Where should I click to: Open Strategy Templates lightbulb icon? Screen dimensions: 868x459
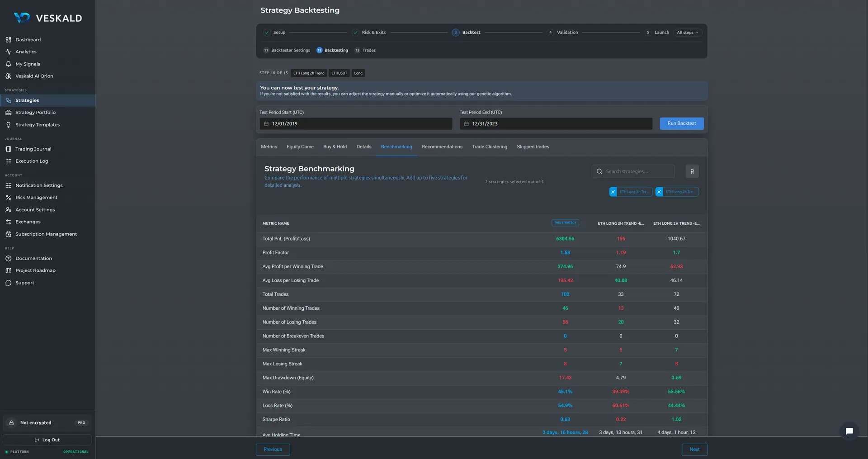8,125
